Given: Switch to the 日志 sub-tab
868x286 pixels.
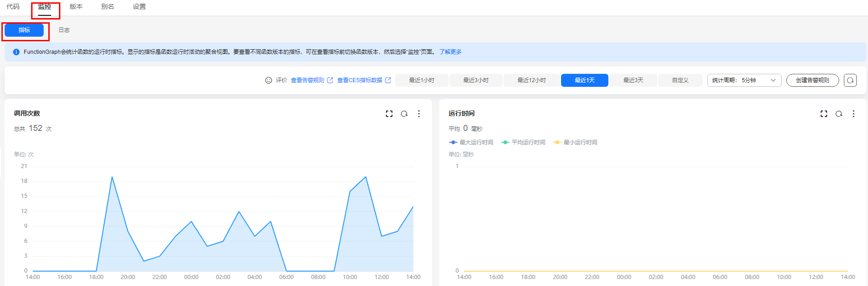Looking at the screenshot, I should [64, 30].
